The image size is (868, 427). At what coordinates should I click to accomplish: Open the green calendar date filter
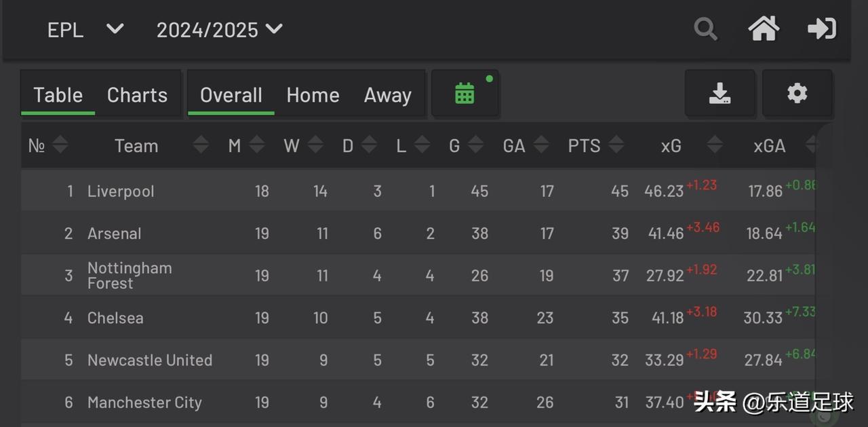point(465,94)
